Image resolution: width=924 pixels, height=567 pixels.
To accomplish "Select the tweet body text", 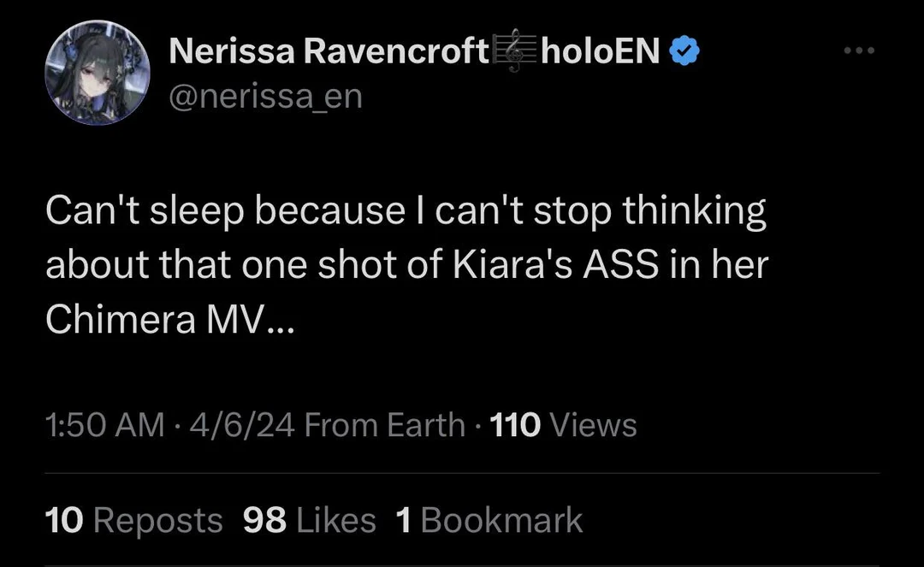I will click(x=408, y=263).
